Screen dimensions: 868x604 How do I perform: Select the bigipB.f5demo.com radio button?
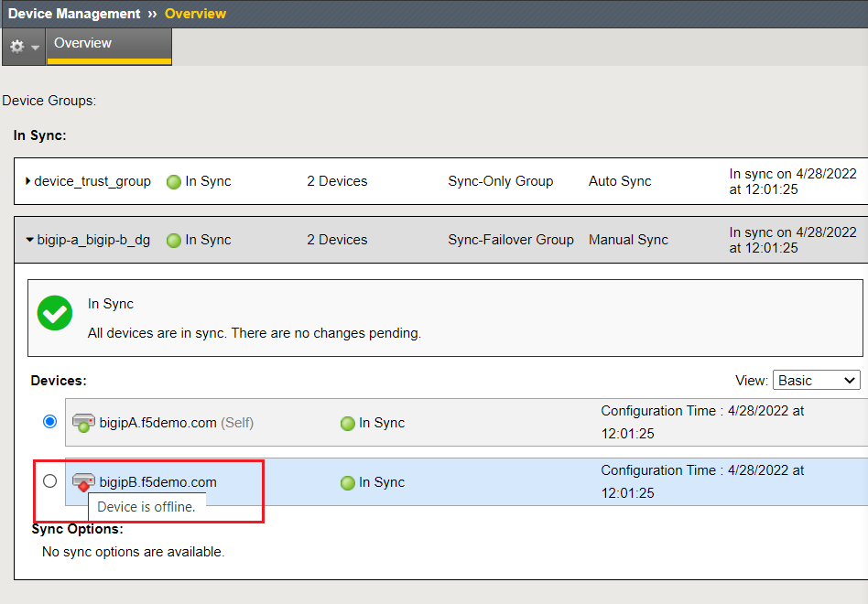click(x=49, y=481)
